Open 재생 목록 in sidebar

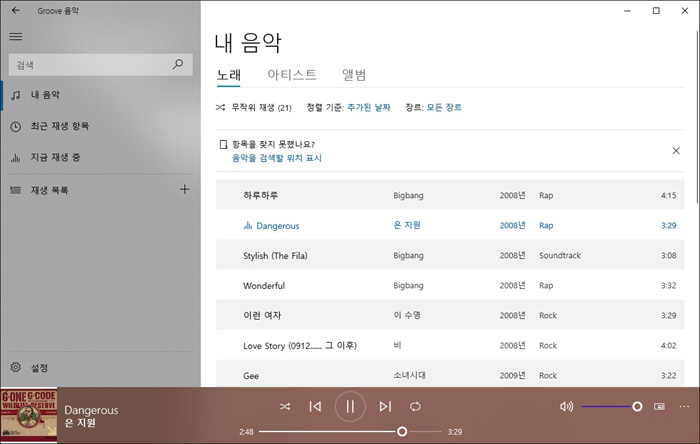pyautogui.click(x=49, y=191)
